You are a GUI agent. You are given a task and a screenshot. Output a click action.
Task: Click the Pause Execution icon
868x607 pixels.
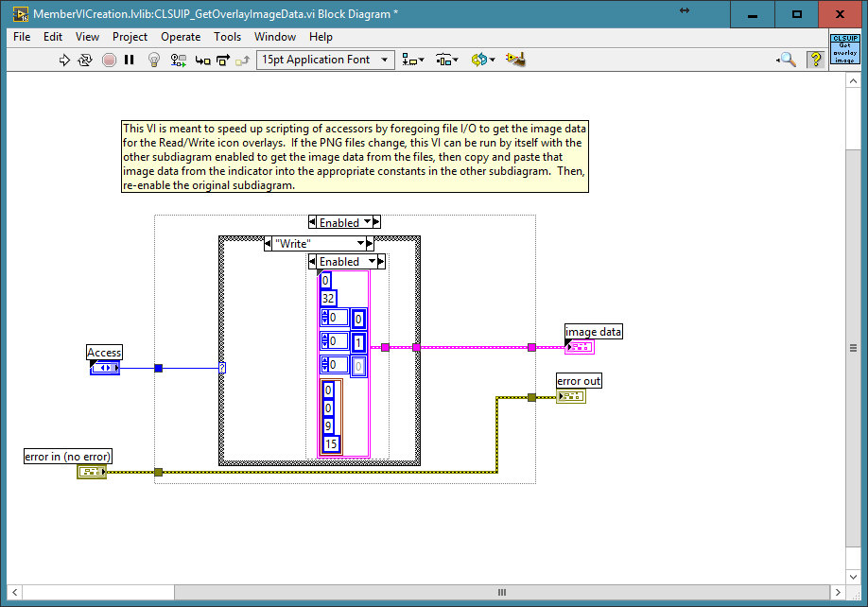(130, 59)
